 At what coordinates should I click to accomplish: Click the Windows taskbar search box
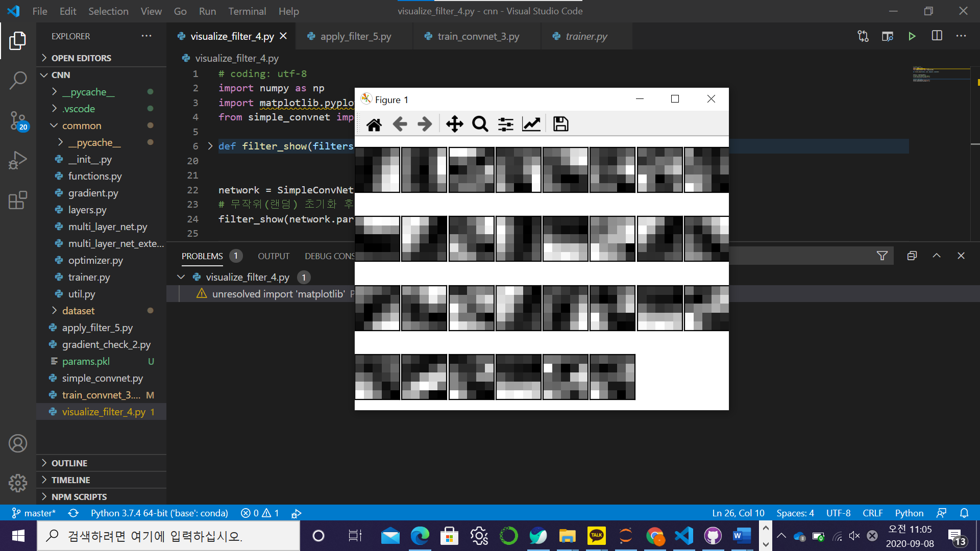(x=168, y=535)
